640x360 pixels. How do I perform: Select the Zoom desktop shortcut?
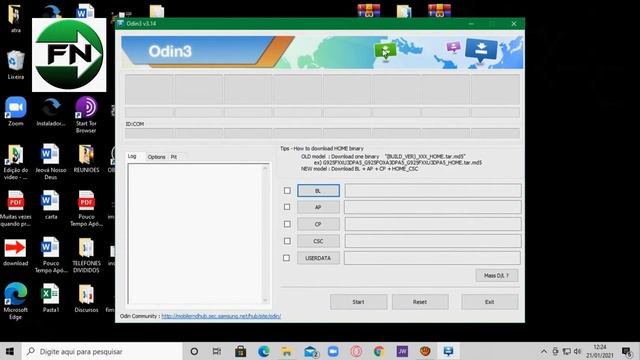click(16, 111)
